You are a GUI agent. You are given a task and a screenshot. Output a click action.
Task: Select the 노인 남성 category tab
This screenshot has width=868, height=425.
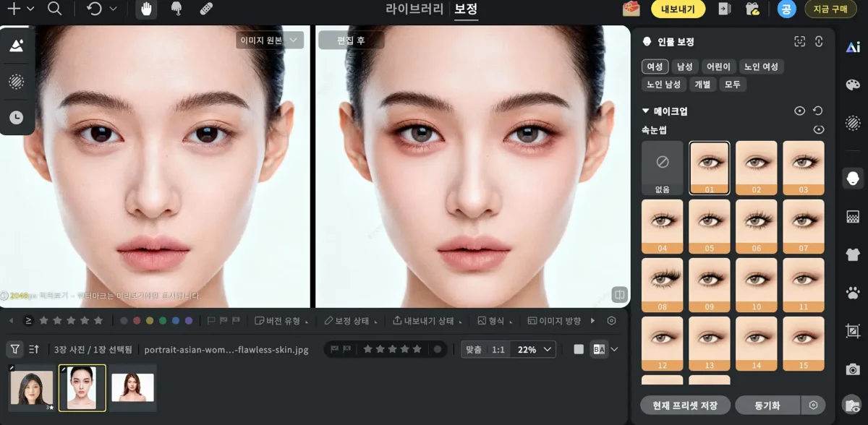point(663,85)
